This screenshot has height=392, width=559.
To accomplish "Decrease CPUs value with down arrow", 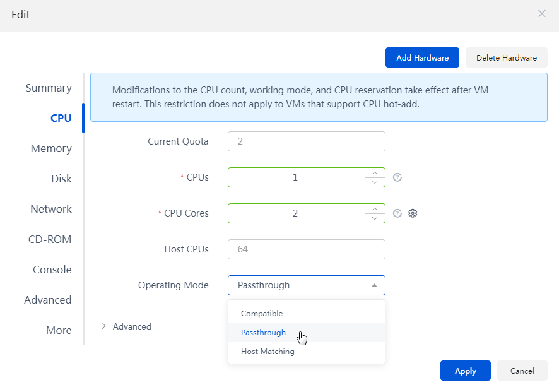I will tap(375, 182).
